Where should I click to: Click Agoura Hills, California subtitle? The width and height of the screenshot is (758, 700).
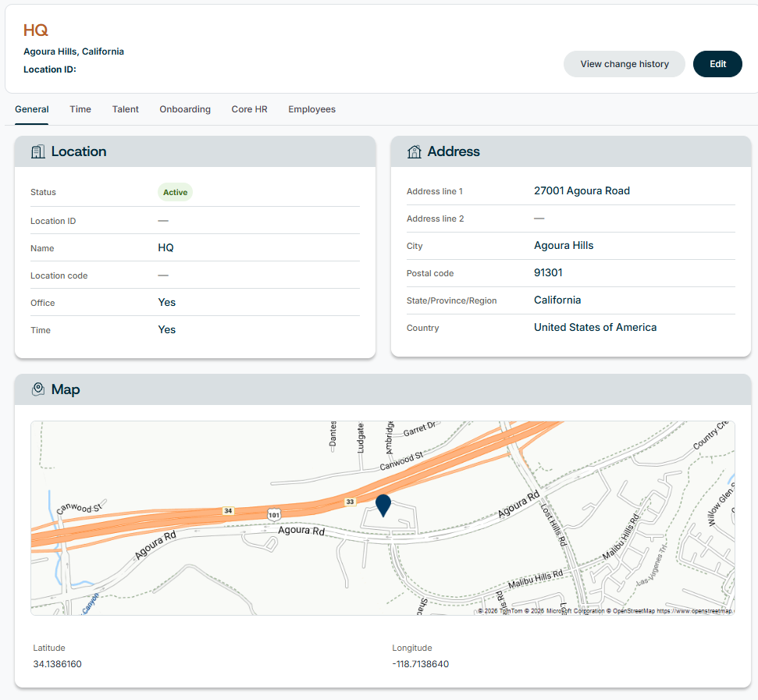(x=74, y=52)
